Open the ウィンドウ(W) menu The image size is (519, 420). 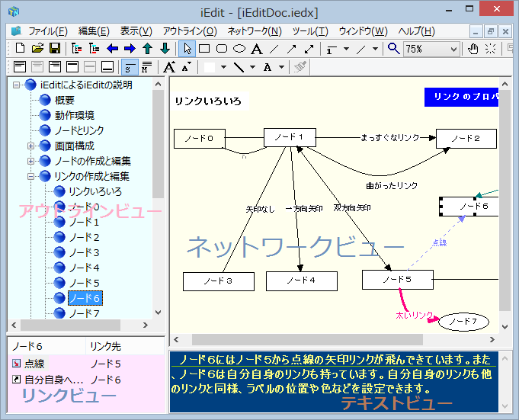(x=363, y=31)
